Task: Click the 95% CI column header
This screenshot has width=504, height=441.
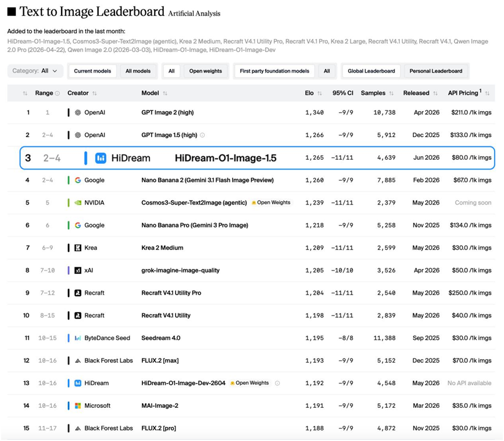Action: coord(342,93)
